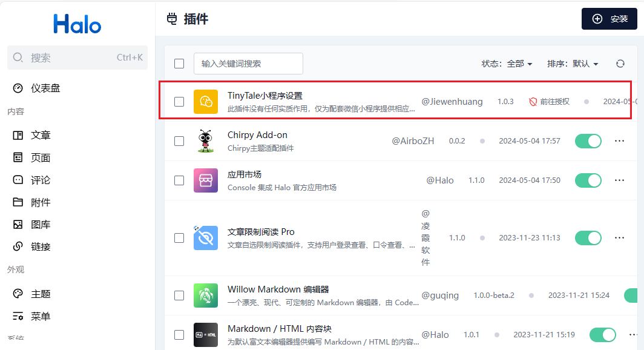The height and width of the screenshot is (350, 644).
Task: Click version 1.0.0-beta.2 text
Action: 494,296
